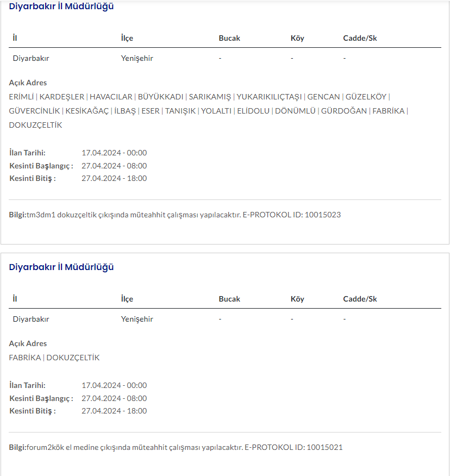The image size is (450, 476).
Task: Click the Bilgi note with protocol ID 10015021
Action: pyautogui.click(x=176, y=448)
